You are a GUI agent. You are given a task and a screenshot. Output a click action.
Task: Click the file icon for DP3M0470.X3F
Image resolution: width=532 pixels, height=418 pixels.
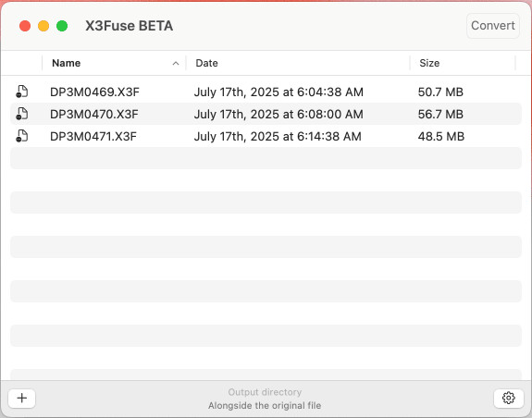(x=22, y=114)
